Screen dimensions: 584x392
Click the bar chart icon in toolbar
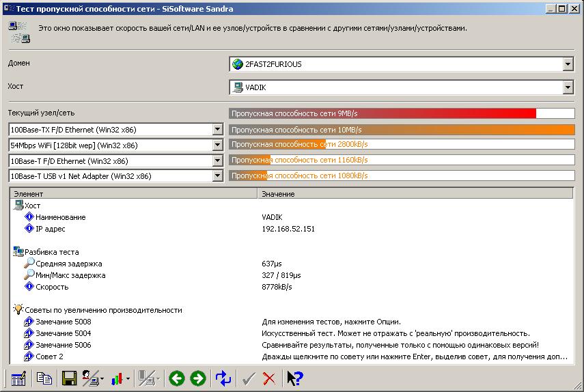click(119, 378)
